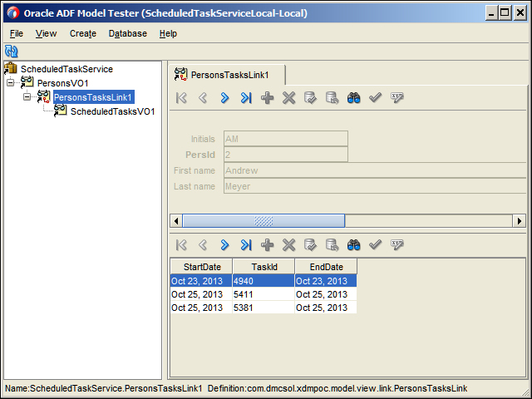Click the window title bar Oracle icon

click(12, 13)
